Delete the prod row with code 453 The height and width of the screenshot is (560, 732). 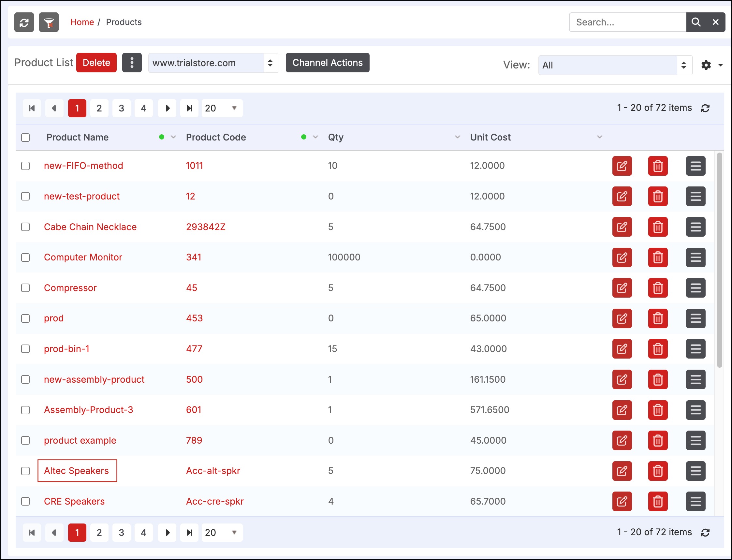pyautogui.click(x=658, y=318)
